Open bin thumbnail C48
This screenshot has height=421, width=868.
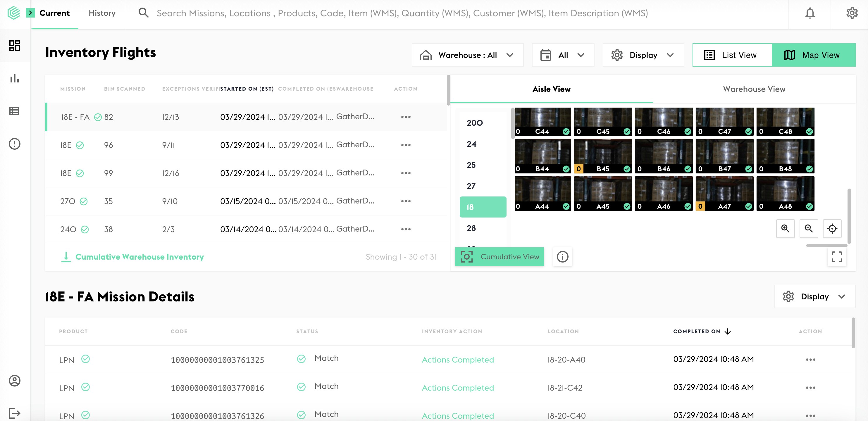pos(786,122)
